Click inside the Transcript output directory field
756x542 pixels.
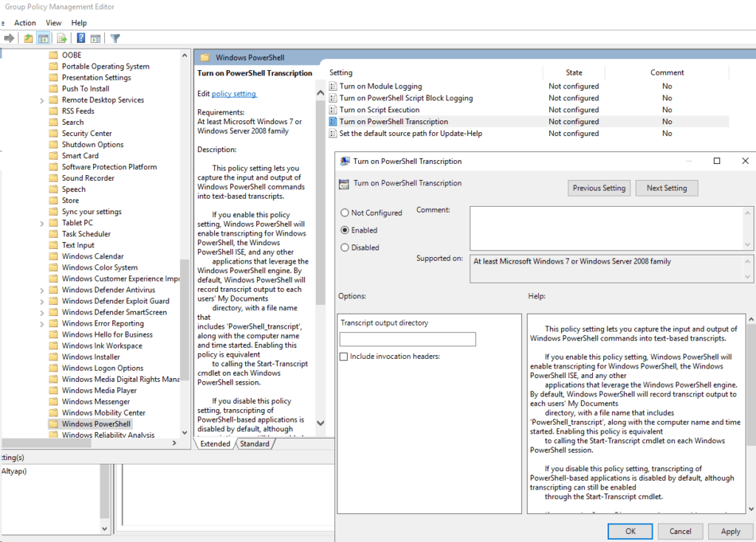(407, 339)
